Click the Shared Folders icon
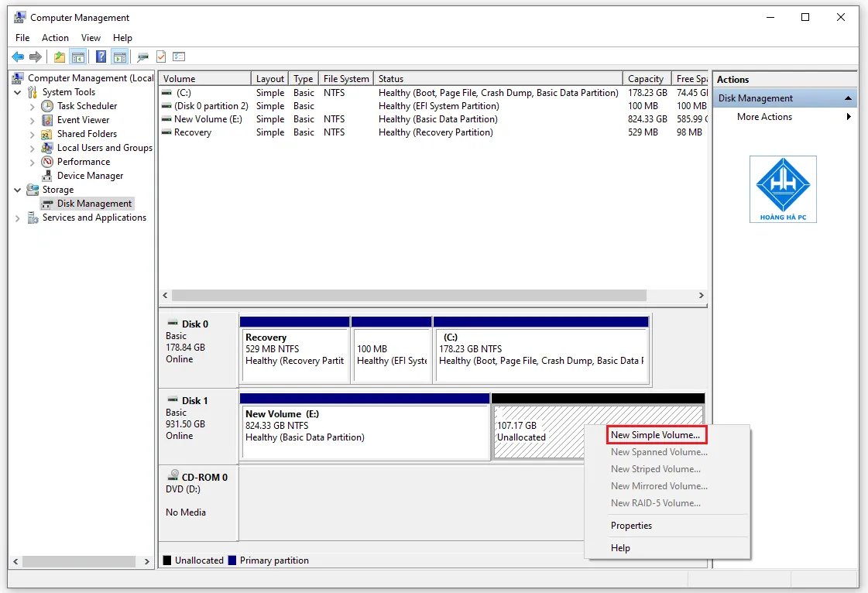 click(47, 133)
